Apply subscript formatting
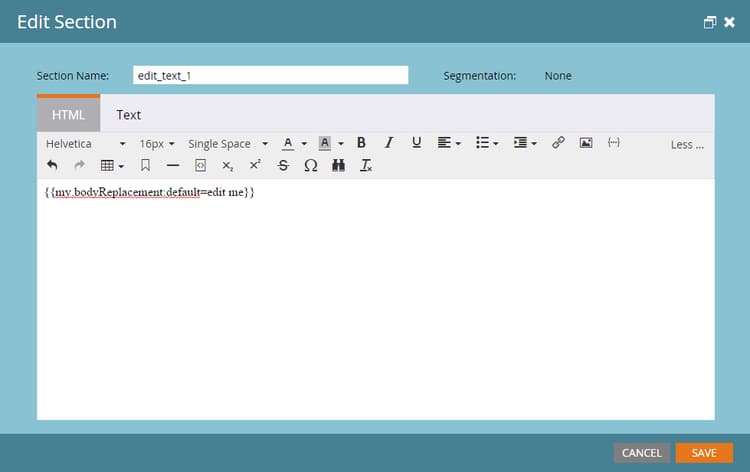This screenshot has height=472, width=750. tap(228, 166)
